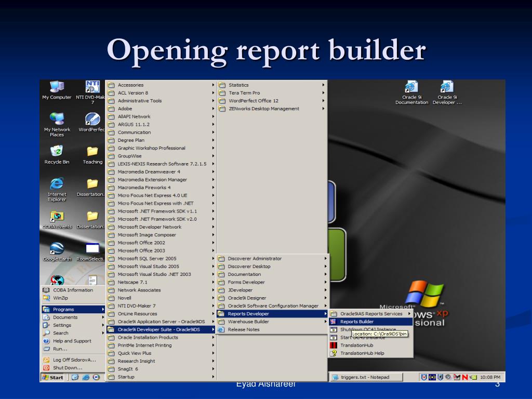Screen dimensions: 532x399
Task: Expand the Forms Developer submenu arrow
Action: point(325,282)
